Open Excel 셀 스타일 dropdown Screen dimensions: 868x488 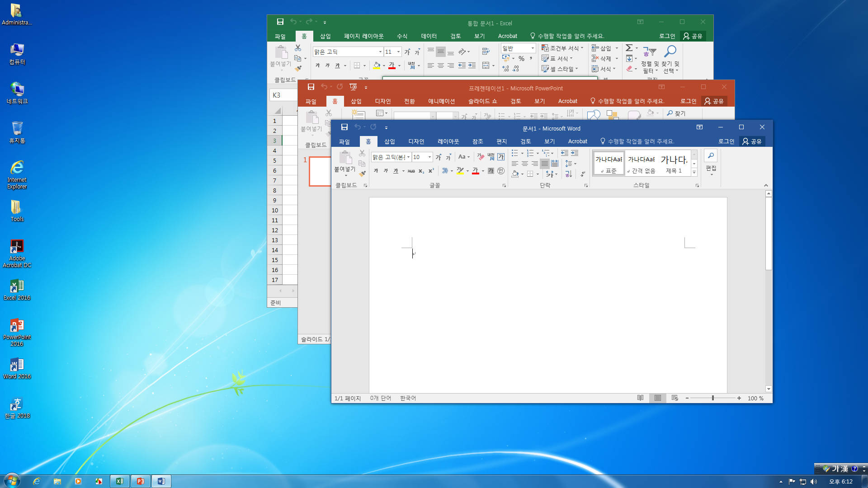[x=560, y=69]
